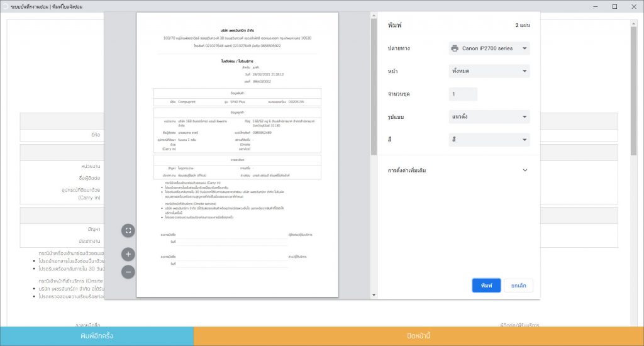
Task: Click the fit to page preview icon
Action: point(128,230)
